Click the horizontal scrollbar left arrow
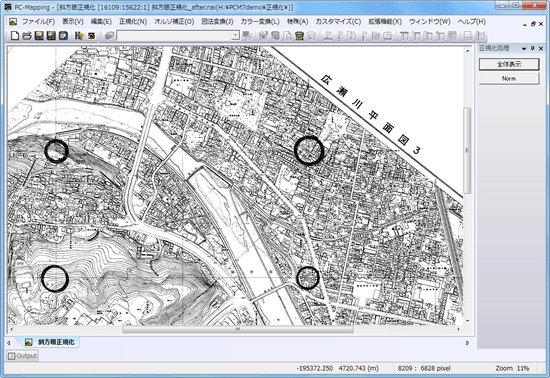 [11, 329]
